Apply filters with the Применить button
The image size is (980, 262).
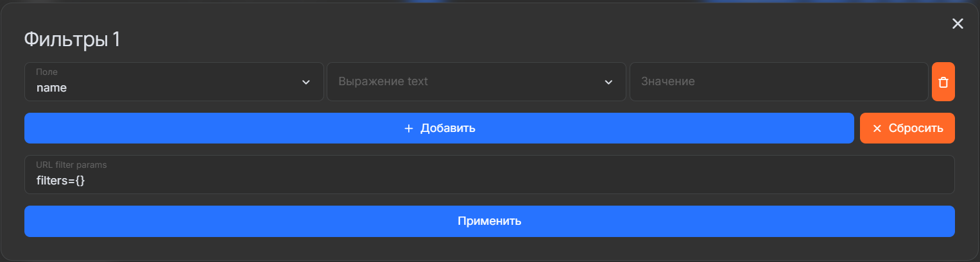(489, 221)
